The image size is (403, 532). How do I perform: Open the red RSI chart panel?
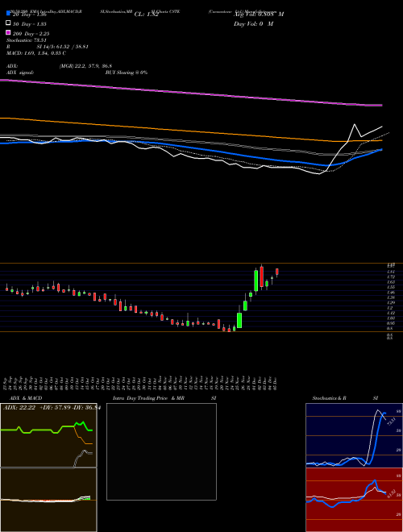(x=354, y=500)
